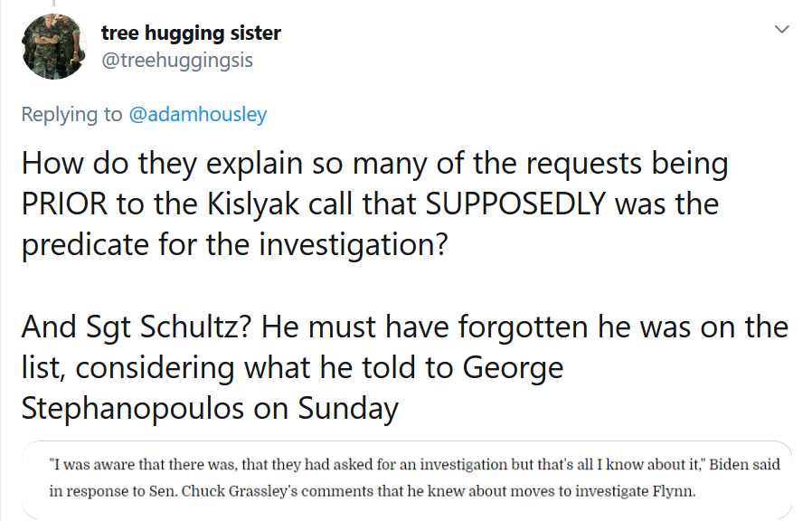The image size is (812, 521).
Task: Click the 'Replying to' label
Action: point(71,115)
